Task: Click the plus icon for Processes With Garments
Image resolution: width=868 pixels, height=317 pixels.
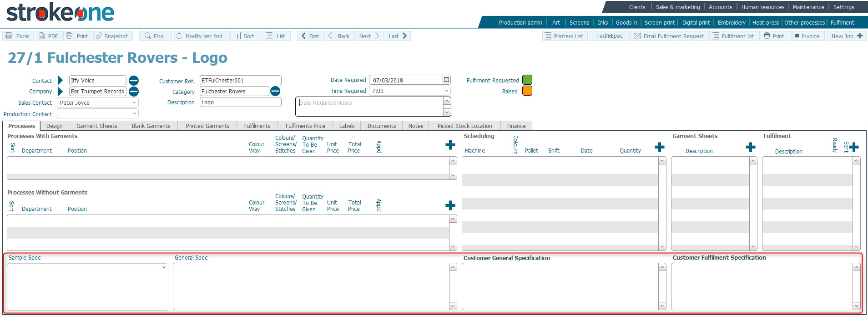Action: 450,145
